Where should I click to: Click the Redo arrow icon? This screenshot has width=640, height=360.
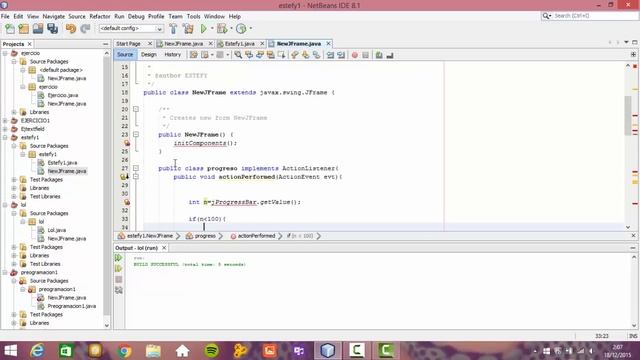85,29
